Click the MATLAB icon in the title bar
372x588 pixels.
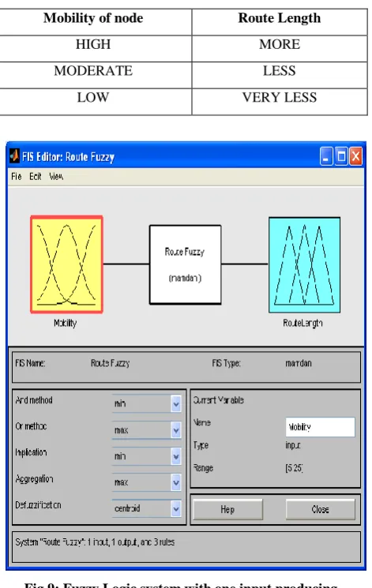pos(14,155)
